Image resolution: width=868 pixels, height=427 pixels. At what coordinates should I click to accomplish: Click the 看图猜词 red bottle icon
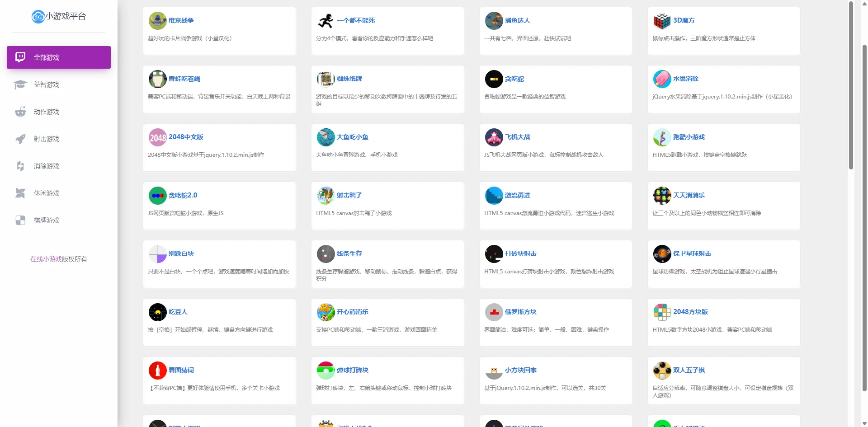click(157, 371)
